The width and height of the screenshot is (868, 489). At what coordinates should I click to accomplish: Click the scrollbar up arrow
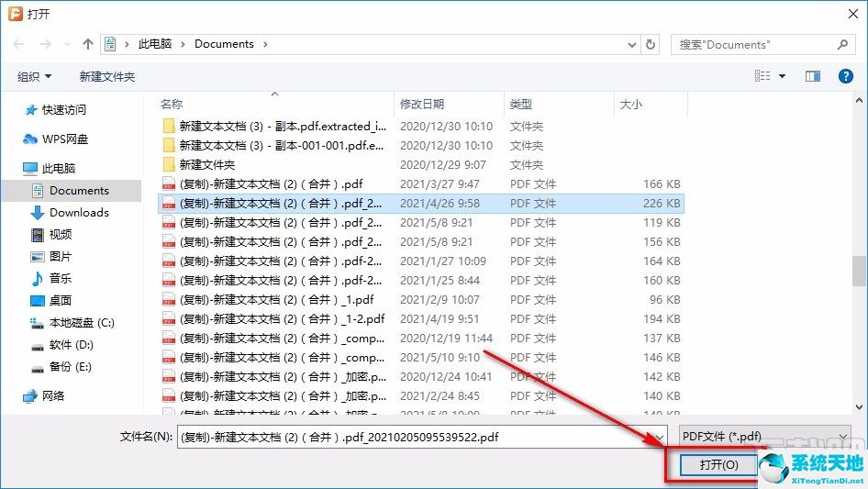coord(859,101)
